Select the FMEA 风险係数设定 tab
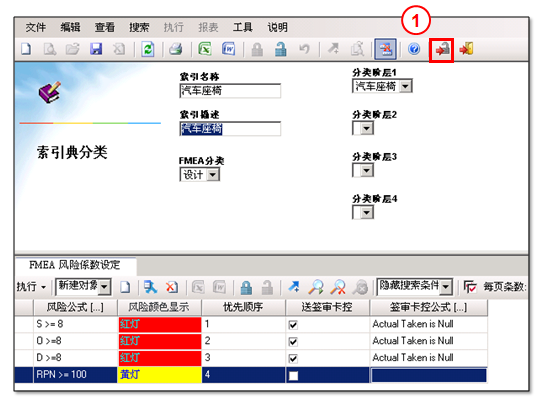 tap(75, 265)
